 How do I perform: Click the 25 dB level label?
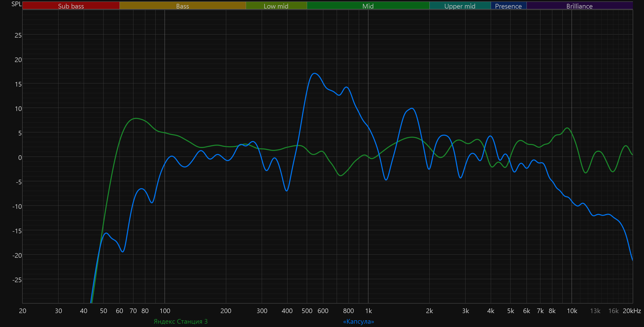[x=18, y=35]
